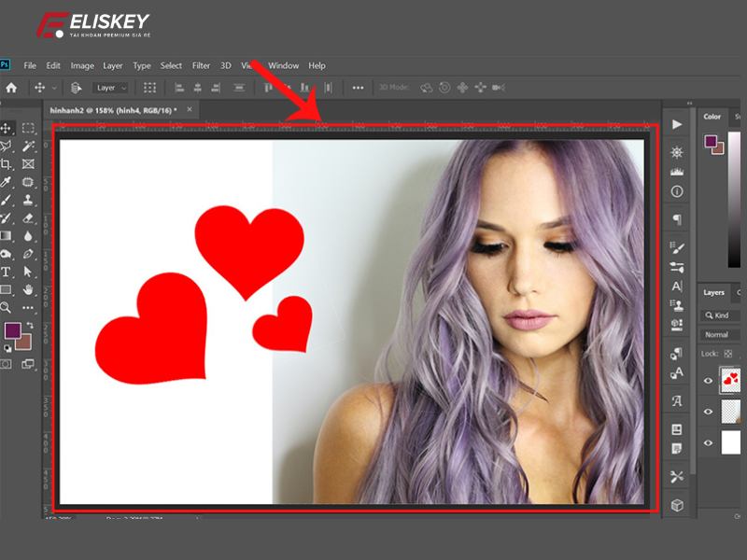Image resolution: width=747 pixels, height=560 pixels.
Task: Open the Kind filter dropdown in Layers panel
Action: (x=719, y=314)
